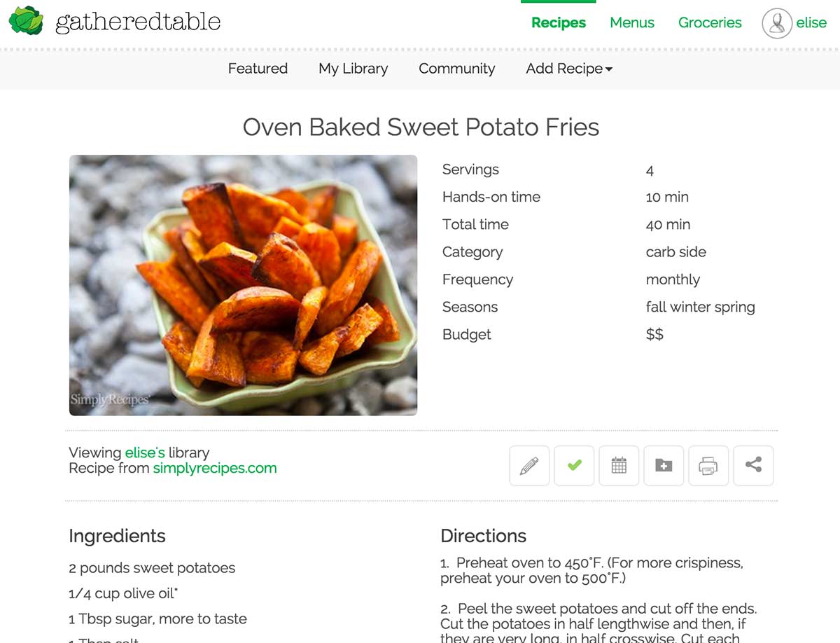This screenshot has height=643, width=840.
Task: Switch to the Menus tab
Action: [631, 23]
